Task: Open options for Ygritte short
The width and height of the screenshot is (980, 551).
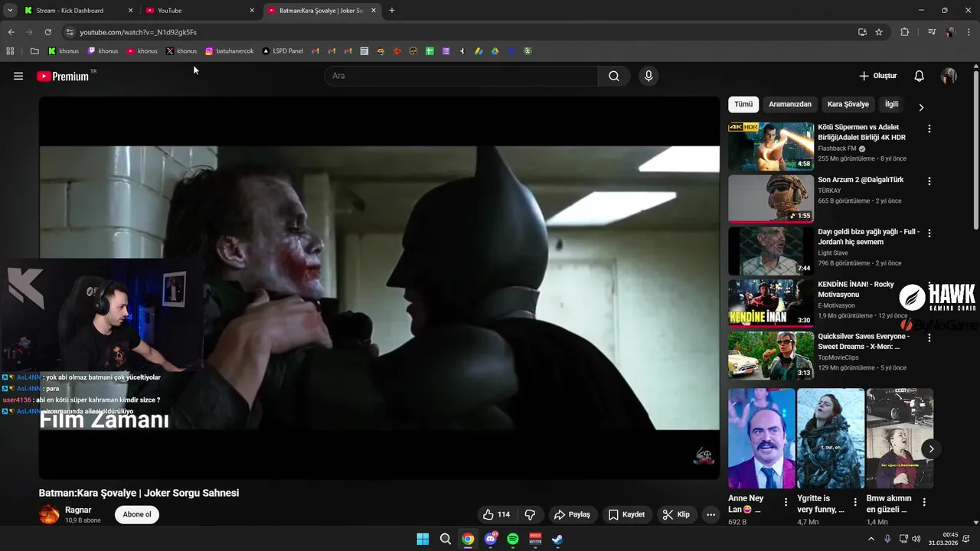Action: coord(854,502)
